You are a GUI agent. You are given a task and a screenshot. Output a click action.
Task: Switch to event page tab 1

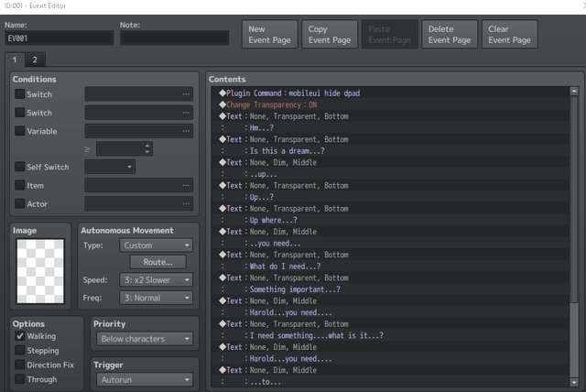[15, 60]
